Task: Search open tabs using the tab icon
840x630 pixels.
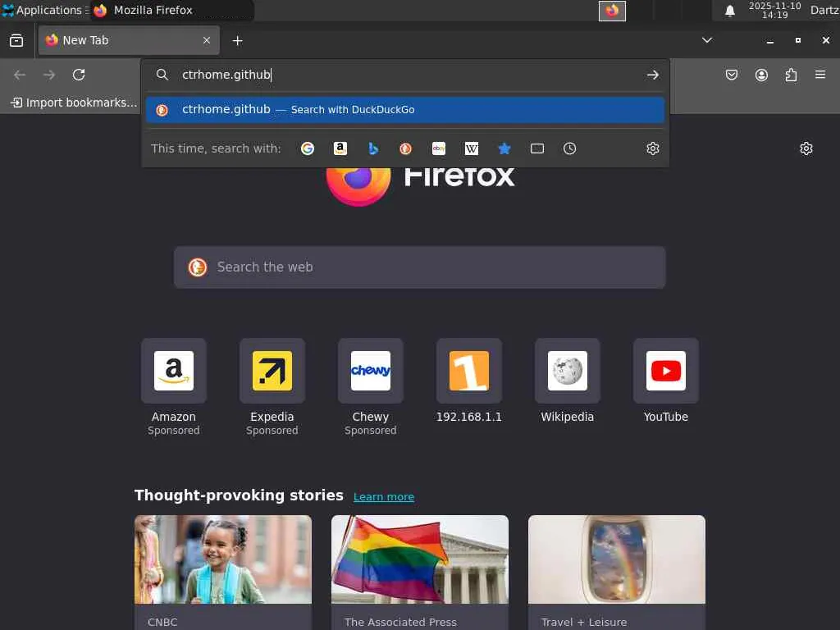Action: coord(536,148)
